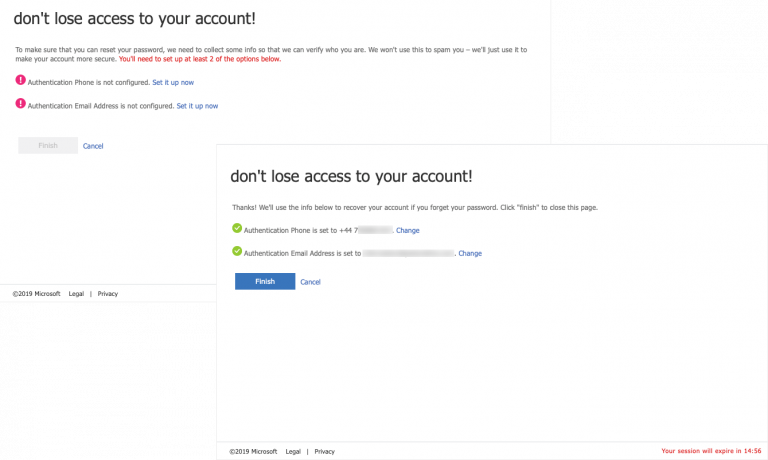Viewport: 768px width, 460px height.
Task: Open the Privacy link in the bottom footer
Action: point(324,452)
